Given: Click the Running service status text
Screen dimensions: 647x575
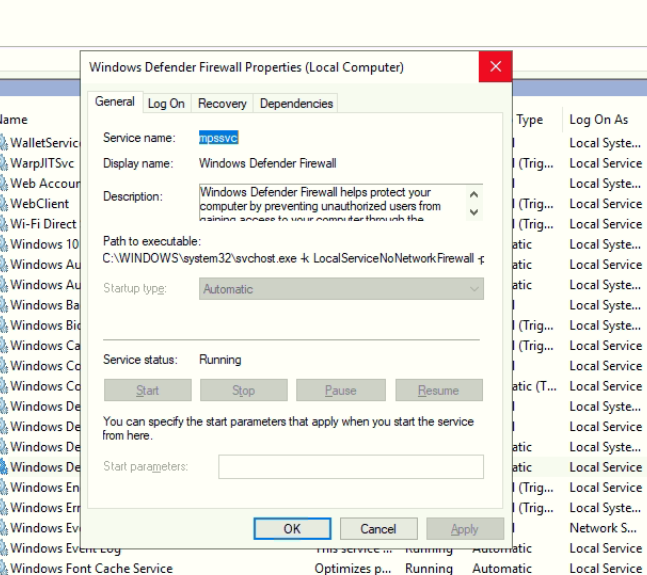Looking at the screenshot, I should coord(220,360).
